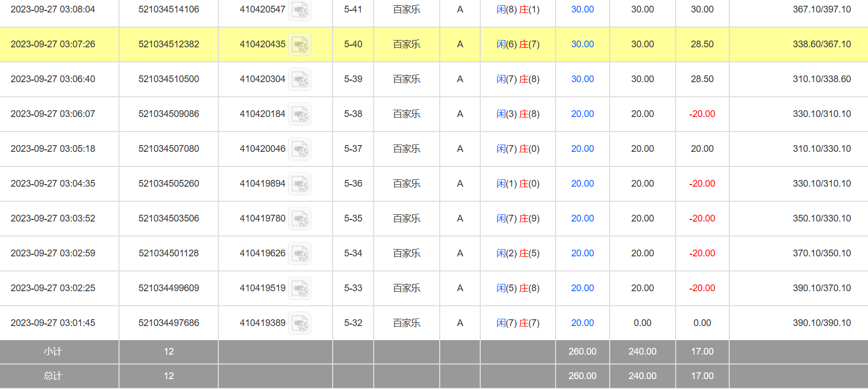Screen dimensions: 868x390
Task: Click result 闲(5) 庄(8) in row 5-33
Action: [x=518, y=288]
